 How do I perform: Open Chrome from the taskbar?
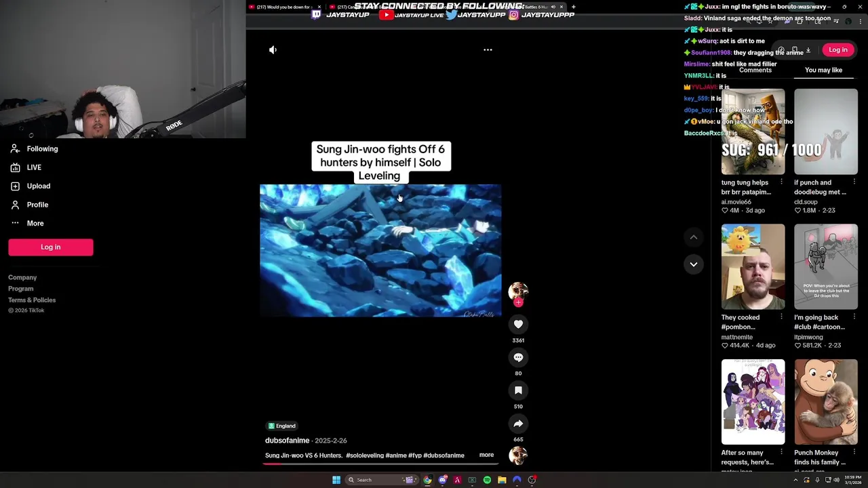427,480
